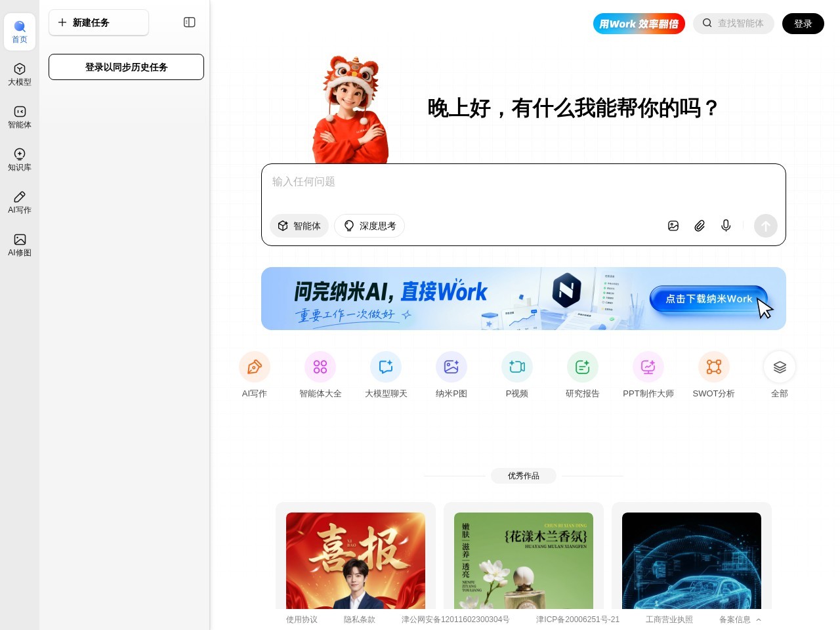The image size is (840, 630).
Task: Open the 隐私条款 footer link
Action: pyautogui.click(x=360, y=619)
